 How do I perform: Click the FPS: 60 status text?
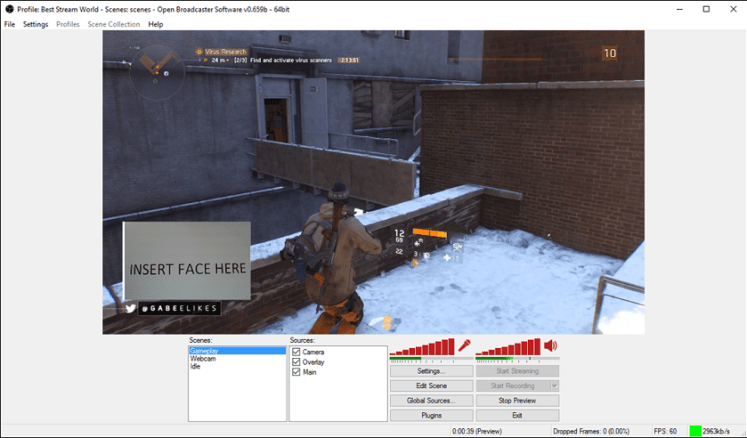point(665,431)
